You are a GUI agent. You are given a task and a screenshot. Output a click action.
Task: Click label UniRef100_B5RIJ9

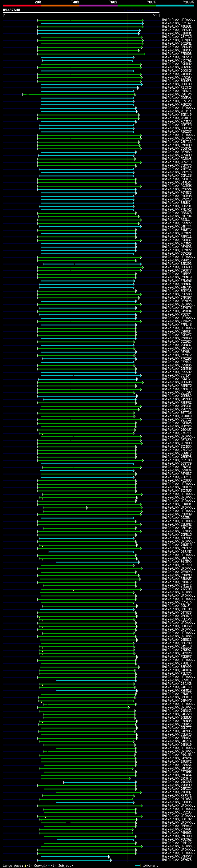[x=176, y=115]
